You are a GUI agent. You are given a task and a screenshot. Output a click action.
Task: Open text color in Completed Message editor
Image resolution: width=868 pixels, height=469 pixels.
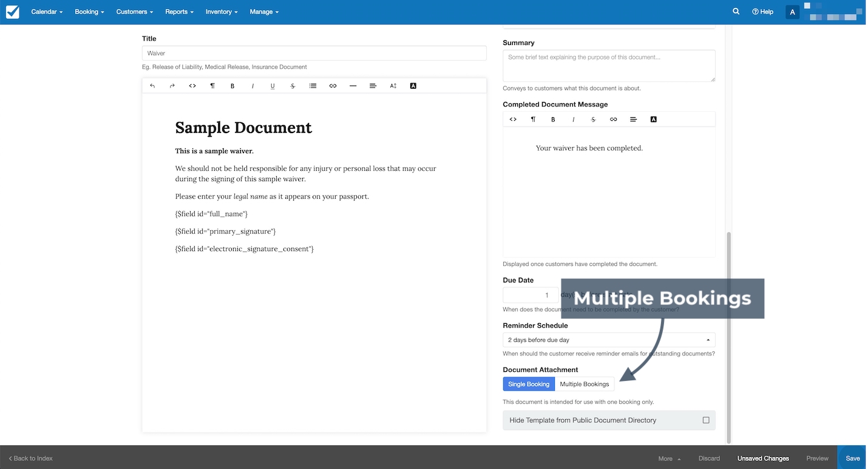click(x=654, y=119)
